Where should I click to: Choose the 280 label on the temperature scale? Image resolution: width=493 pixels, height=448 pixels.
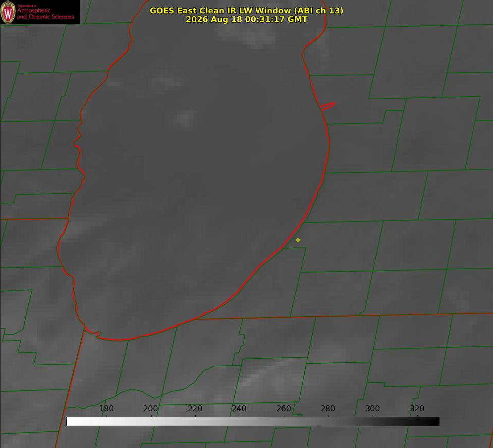328,408
